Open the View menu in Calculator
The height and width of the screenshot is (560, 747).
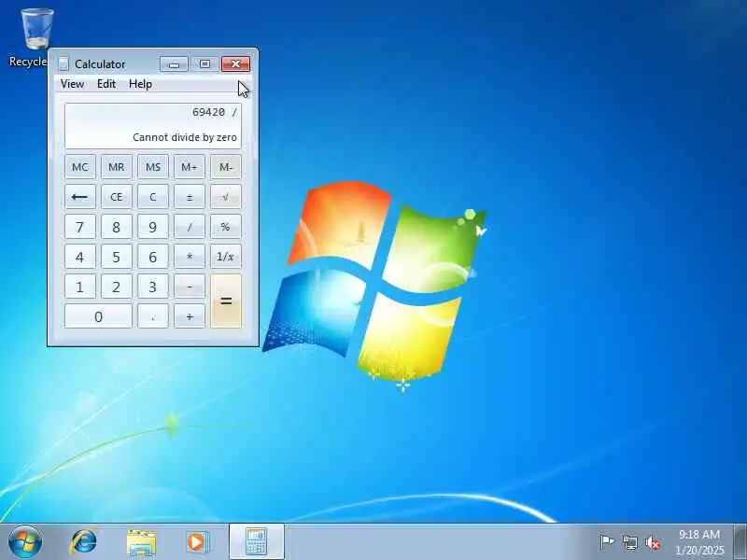pos(73,84)
